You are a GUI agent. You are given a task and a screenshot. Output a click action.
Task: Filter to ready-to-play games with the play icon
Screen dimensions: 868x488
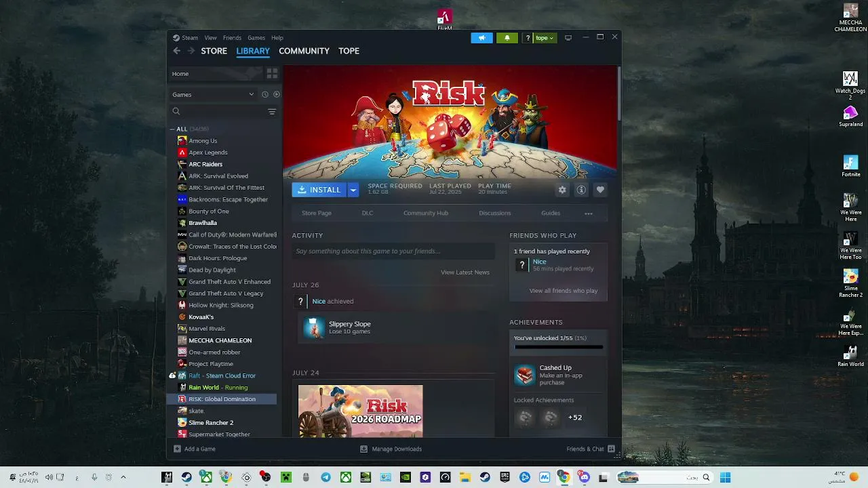(x=276, y=94)
